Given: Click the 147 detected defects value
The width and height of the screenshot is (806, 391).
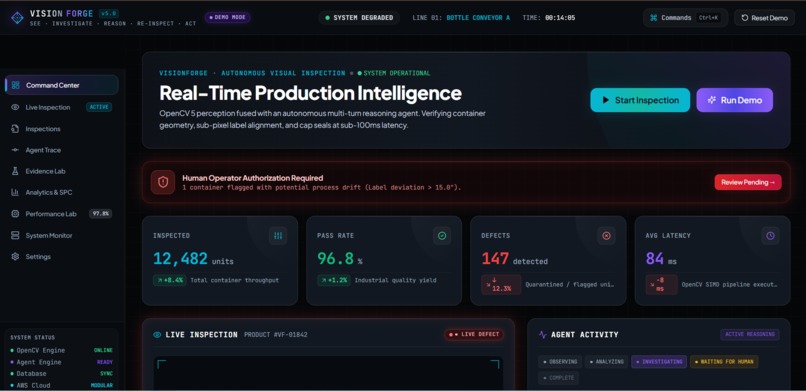Looking at the screenshot, I should (x=515, y=258).
